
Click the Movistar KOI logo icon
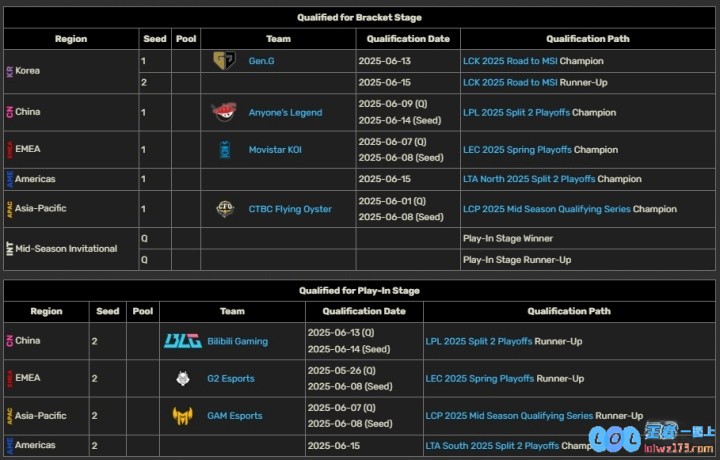point(225,150)
